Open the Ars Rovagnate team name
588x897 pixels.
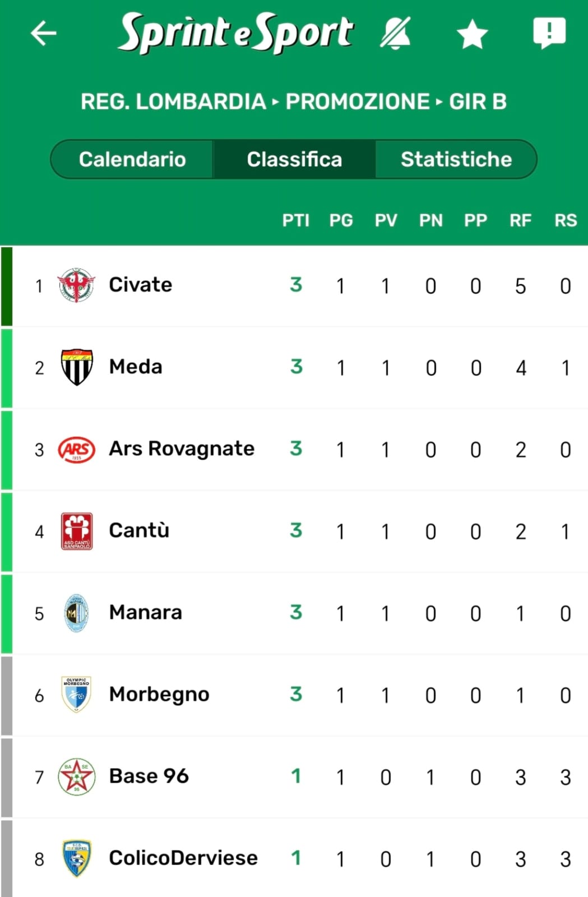pos(182,449)
